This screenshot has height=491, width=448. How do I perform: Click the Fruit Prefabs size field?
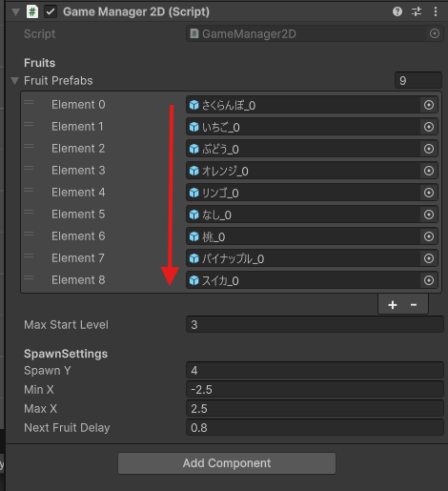(x=418, y=80)
